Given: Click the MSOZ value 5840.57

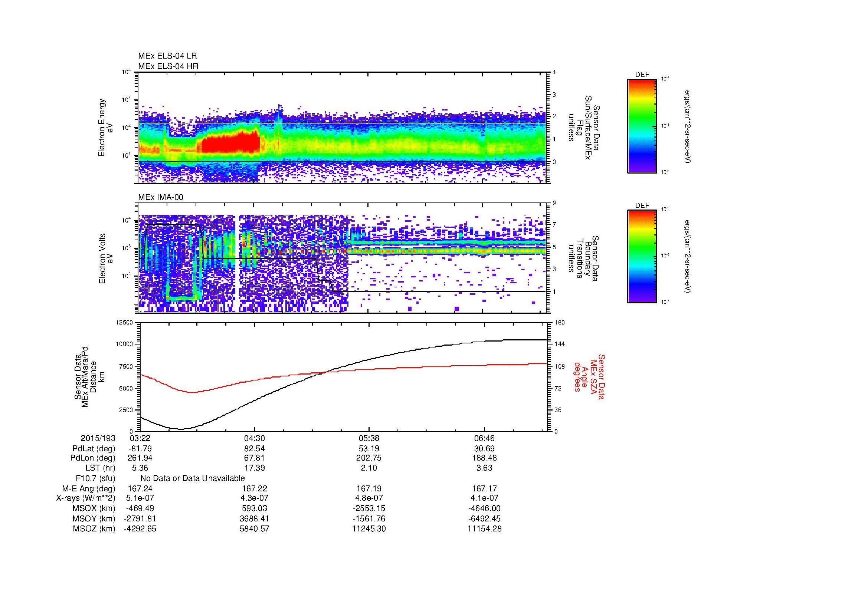Looking at the screenshot, I should [x=255, y=529].
